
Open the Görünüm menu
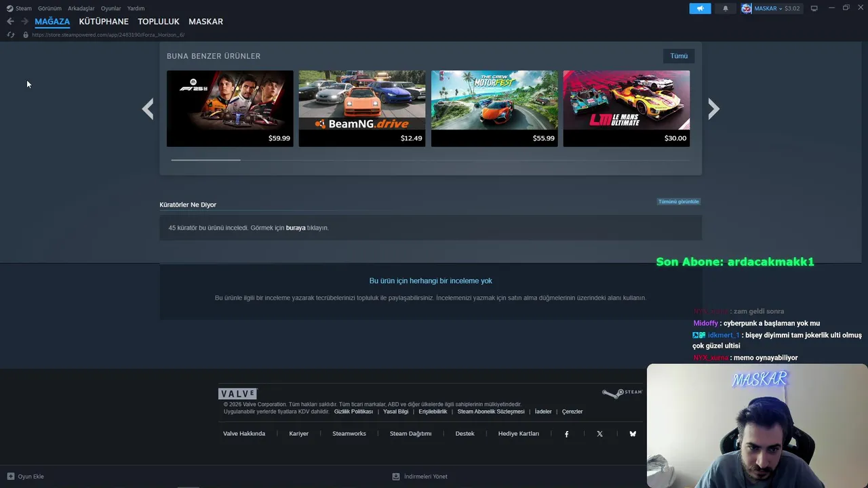(50, 8)
